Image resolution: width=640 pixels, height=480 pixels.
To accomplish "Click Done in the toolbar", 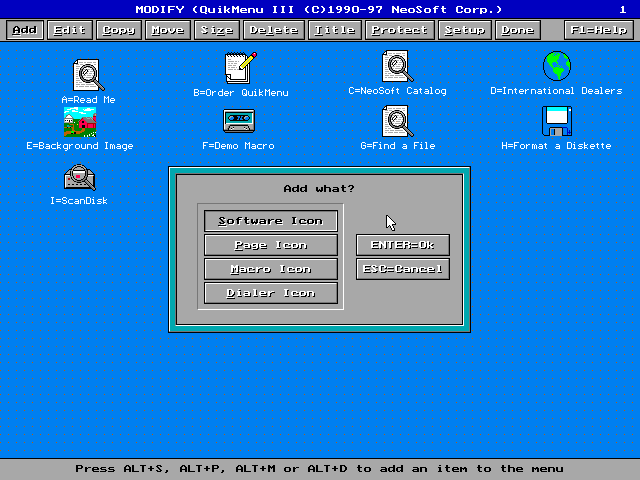I will point(518,30).
